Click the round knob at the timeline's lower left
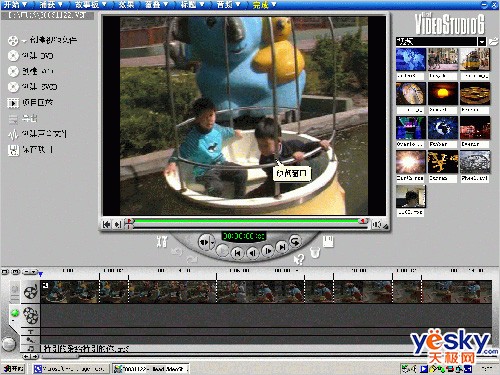500x375 pixels. [x=8, y=344]
